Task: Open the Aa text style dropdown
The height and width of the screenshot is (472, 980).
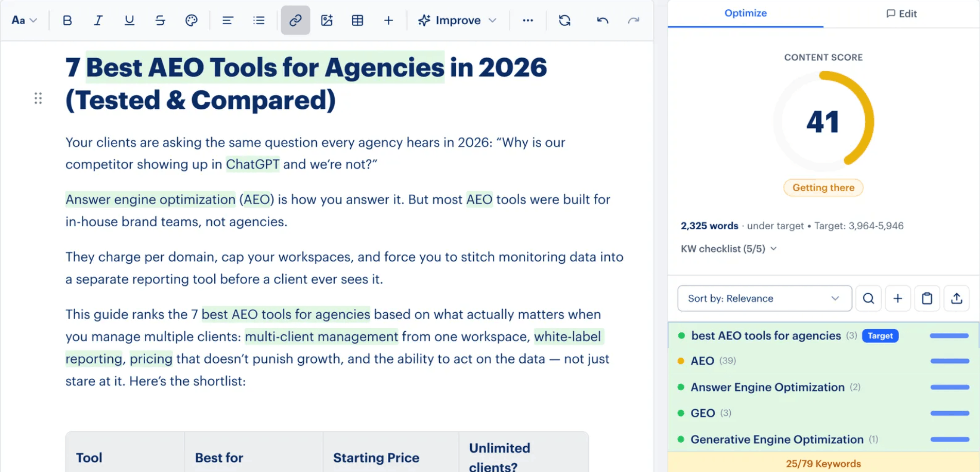Action: click(x=24, y=21)
